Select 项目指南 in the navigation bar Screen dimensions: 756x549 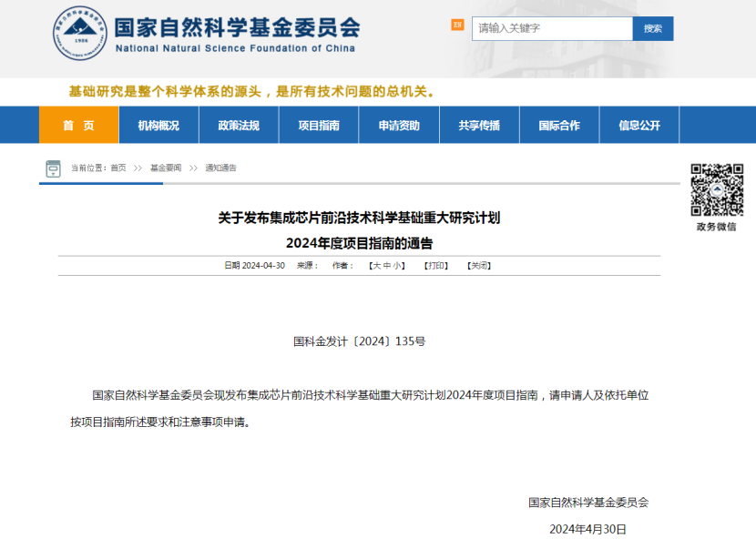(x=319, y=126)
